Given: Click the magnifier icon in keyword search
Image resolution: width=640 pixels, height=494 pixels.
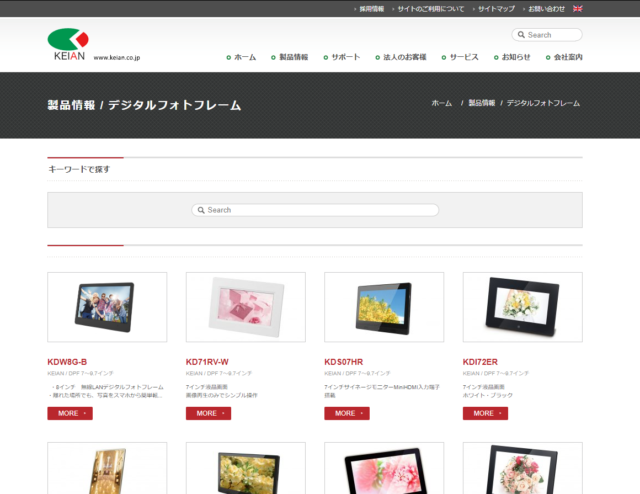Looking at the screenshot, I should pyautogui.click(x=201, y=210).
